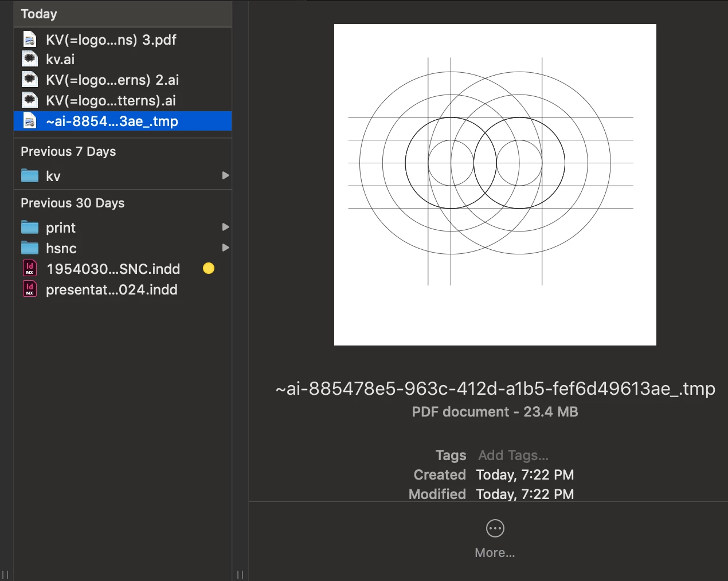Click the Modified date value

coord(525,494)
